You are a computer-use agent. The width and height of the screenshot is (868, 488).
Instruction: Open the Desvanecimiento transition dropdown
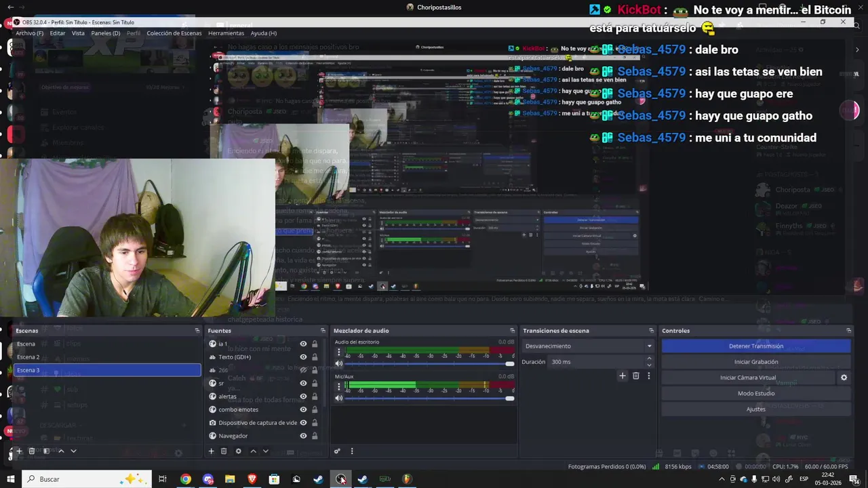[x=588, y=346]
